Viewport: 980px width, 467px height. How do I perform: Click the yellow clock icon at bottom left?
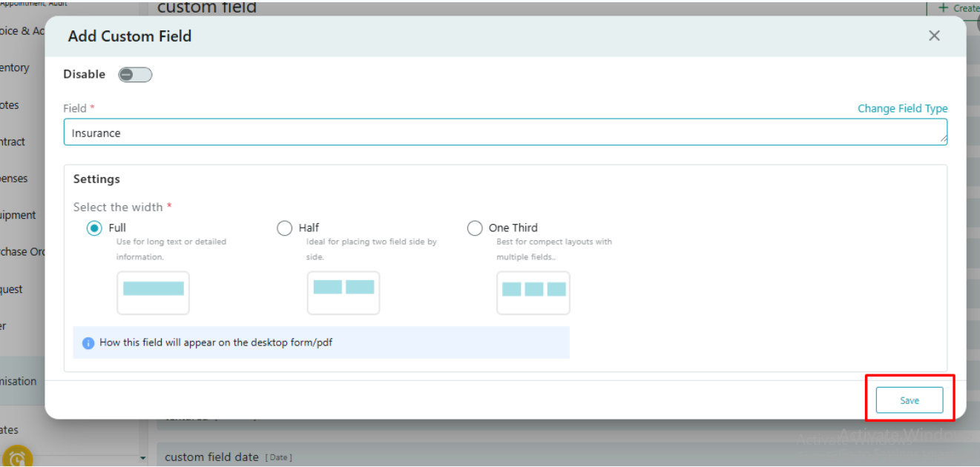tap(17, 457)
